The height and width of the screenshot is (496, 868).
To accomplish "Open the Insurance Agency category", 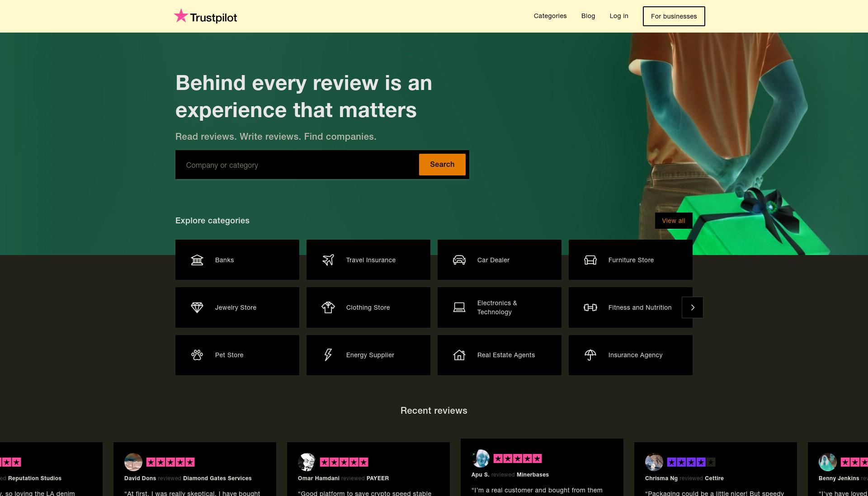I will tap(631, 355).
